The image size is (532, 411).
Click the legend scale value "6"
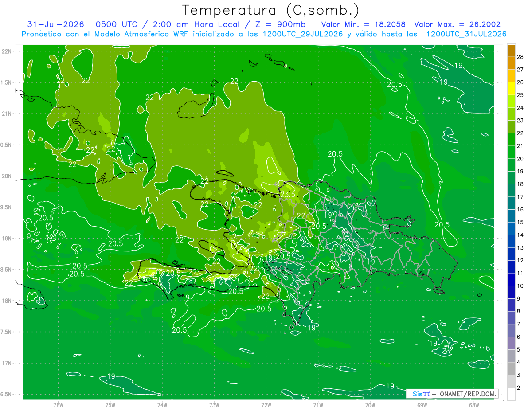pos(519,337)
